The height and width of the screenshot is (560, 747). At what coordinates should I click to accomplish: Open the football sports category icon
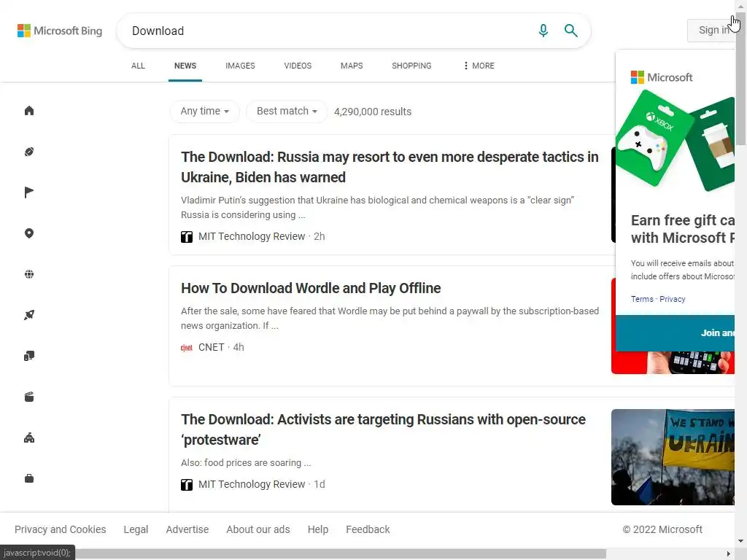click(29, 152)
